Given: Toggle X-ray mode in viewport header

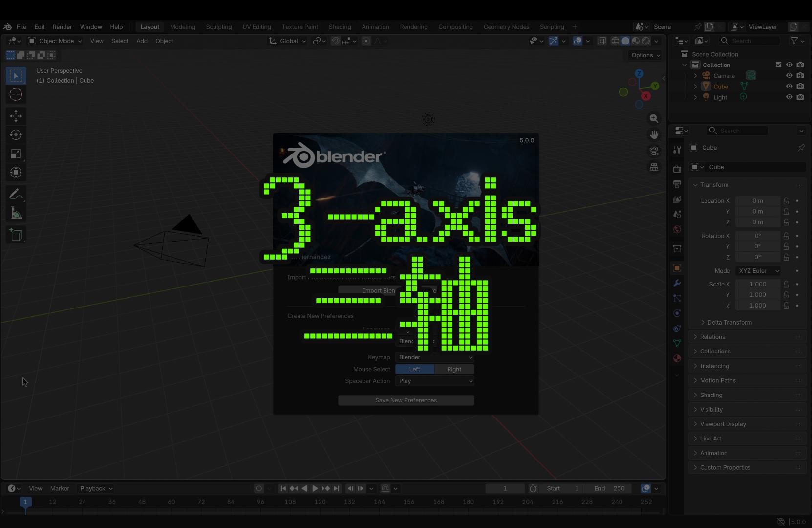Looking at the screenshot, I should pos(601,41).
